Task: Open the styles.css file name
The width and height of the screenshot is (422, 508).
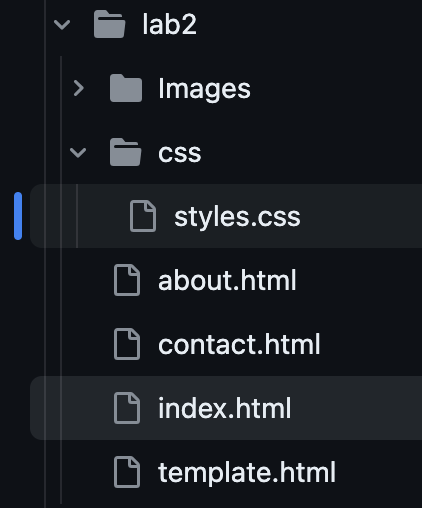Action: click(237, 217)
